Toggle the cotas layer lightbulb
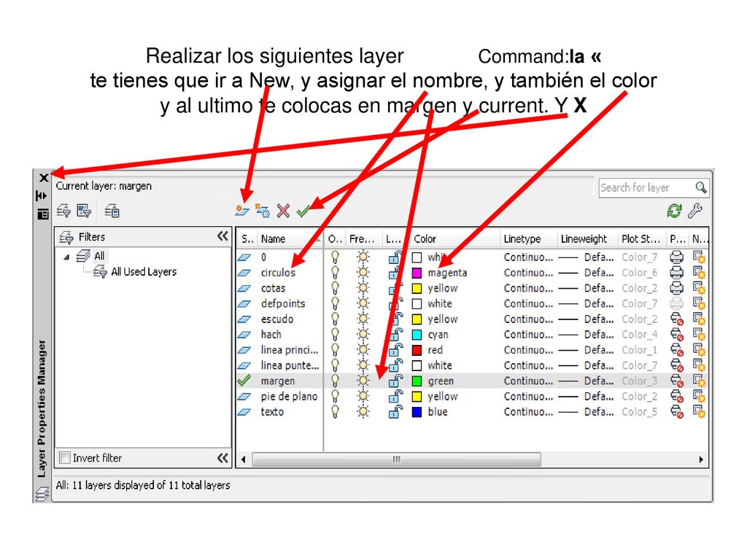The height and width of the screenshot is (560, 747). point(335,288)
